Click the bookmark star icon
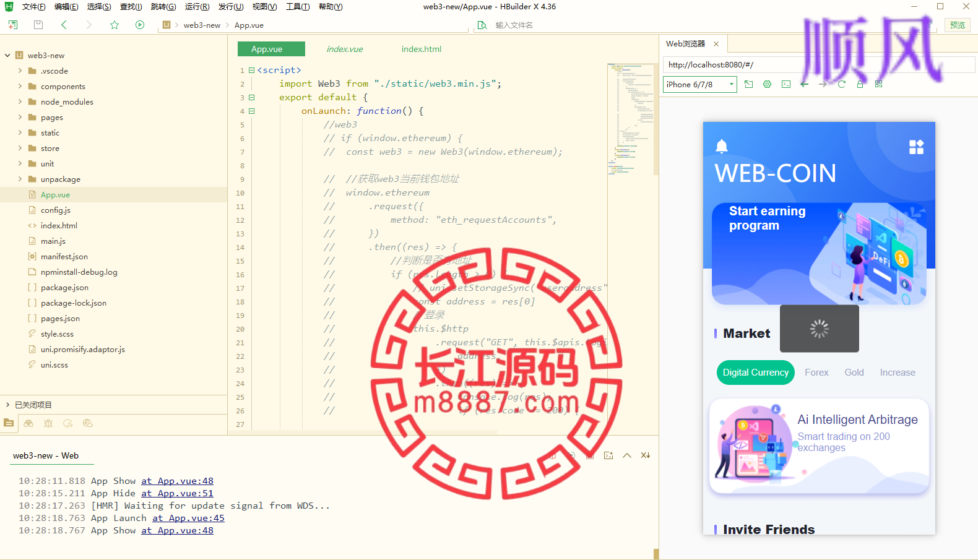Image resolution: width=978 pixels, height=560 pixels. point(115,25)
